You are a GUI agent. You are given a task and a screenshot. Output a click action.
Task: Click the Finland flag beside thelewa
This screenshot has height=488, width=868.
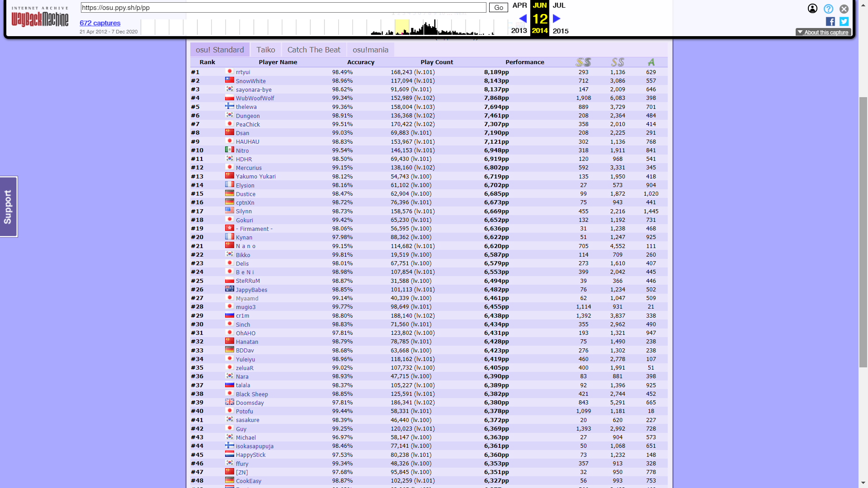point(230,106)
